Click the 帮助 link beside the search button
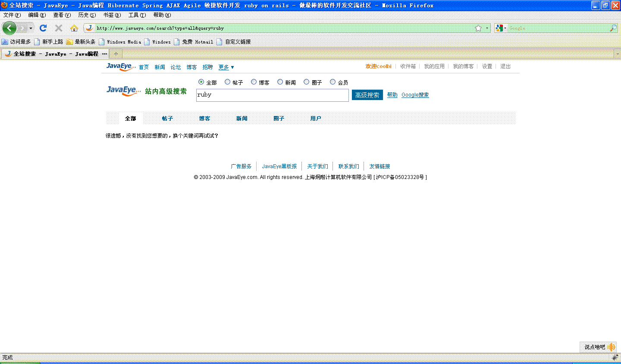 [392, 95]
